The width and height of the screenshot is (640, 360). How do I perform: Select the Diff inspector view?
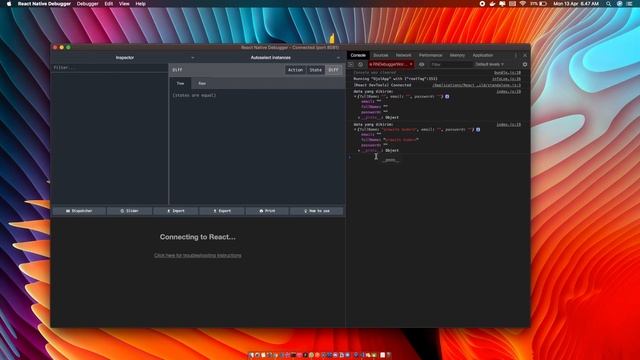tap(333, 70)
